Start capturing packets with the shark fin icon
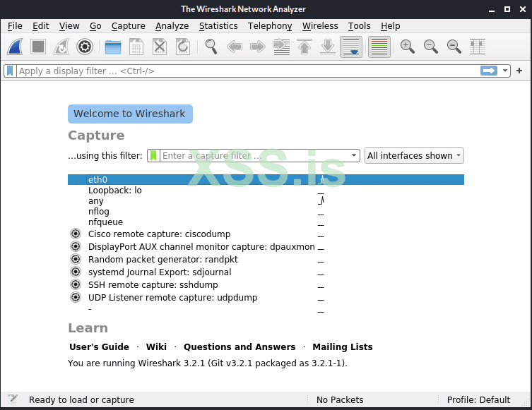This screenshot has width=532, height=410. pyautogui.click(x=16, y=47)
